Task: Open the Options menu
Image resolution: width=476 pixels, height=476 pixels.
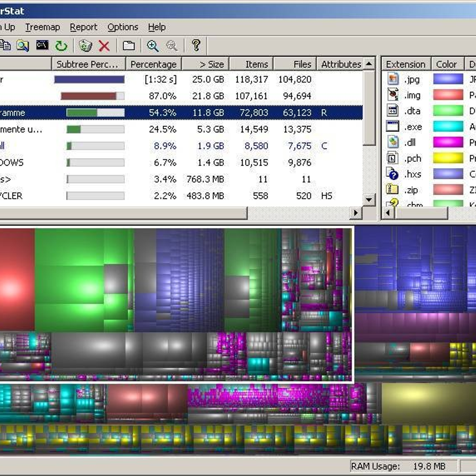Action: tap(123, 27)
